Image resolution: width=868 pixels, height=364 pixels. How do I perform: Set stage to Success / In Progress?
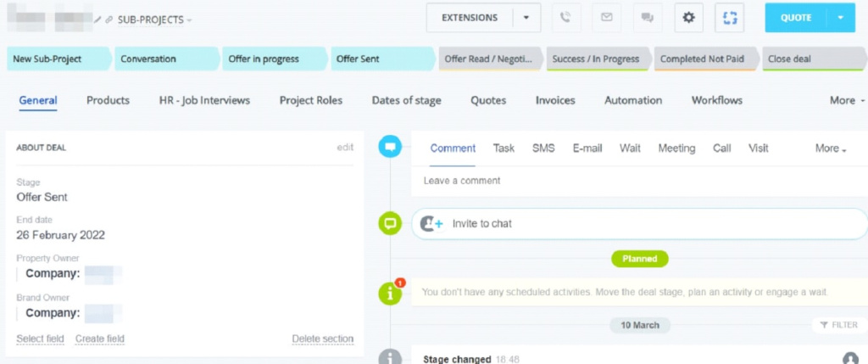[596, 59]
